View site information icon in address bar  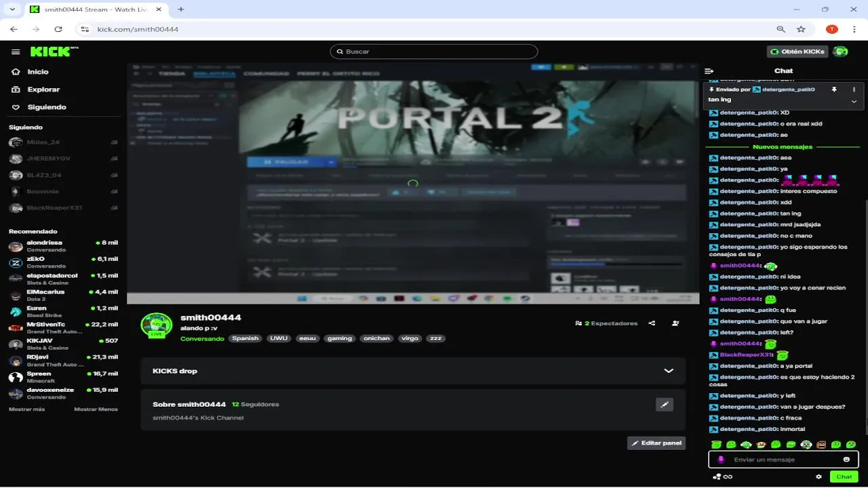(x=85, y=29)
